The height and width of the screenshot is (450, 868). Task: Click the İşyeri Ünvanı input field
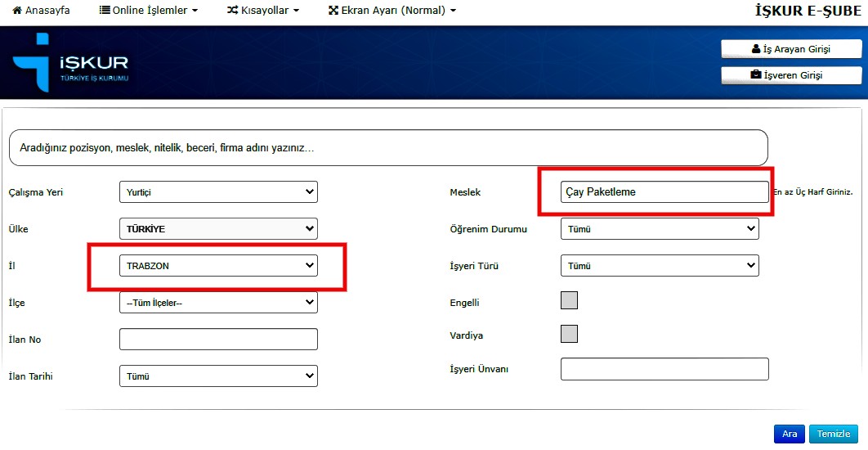(664, 369)
